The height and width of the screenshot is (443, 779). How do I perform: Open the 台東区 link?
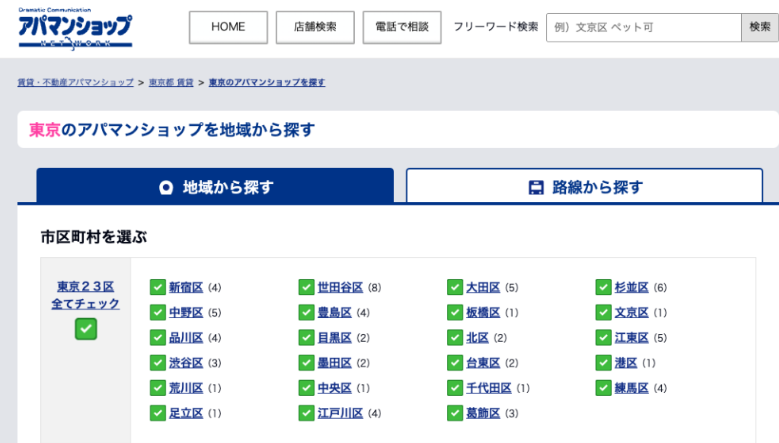483,363
